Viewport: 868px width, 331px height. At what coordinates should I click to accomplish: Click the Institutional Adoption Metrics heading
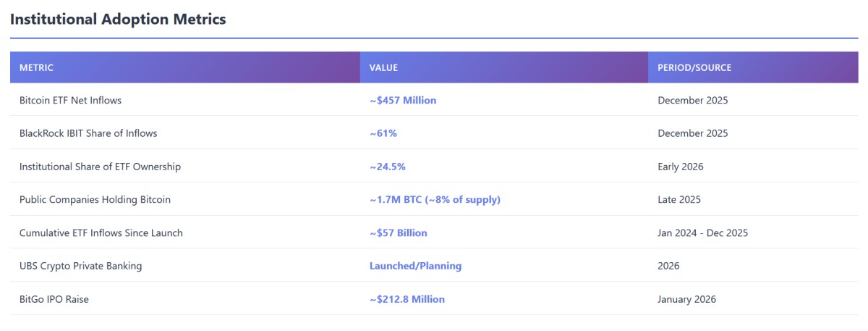pyautogui.click(x=118, y=20)
